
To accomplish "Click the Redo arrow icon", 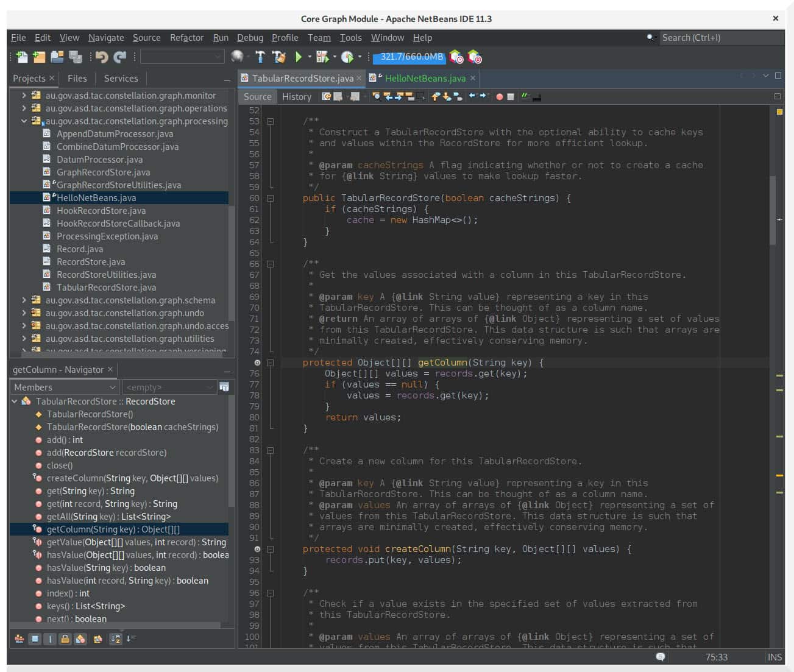I will (x=120, y=57).
